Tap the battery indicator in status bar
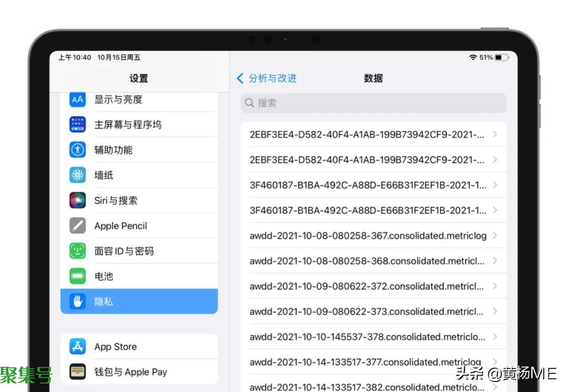 coord(501,57)
